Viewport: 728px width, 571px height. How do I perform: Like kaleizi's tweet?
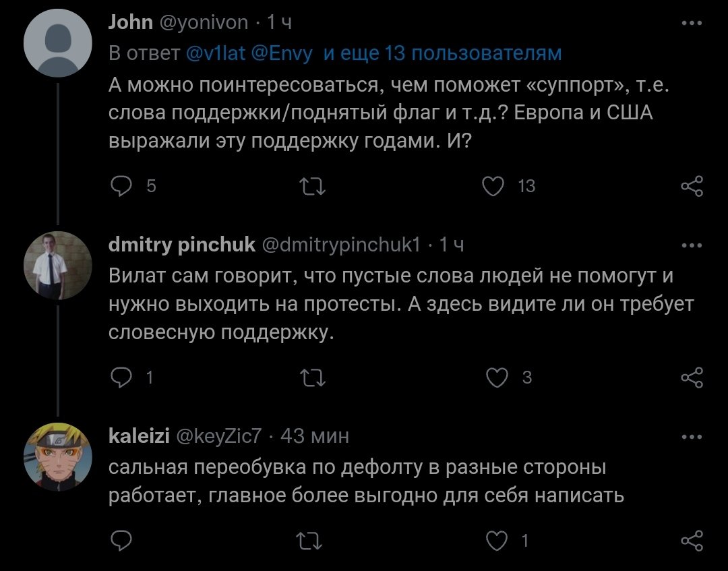pyautogui.click(x=497, y=540)
